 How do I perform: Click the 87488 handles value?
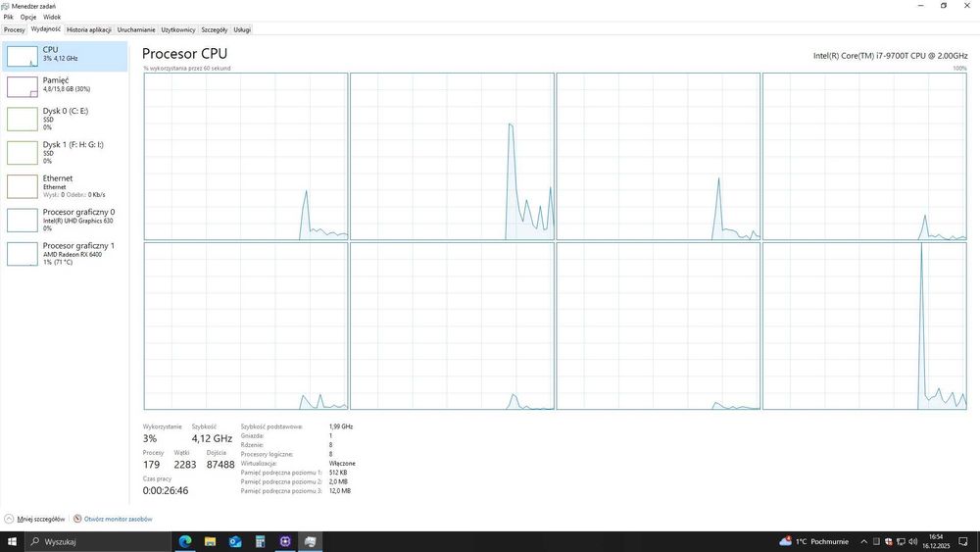pyautogui.click(x=220, y=465)
